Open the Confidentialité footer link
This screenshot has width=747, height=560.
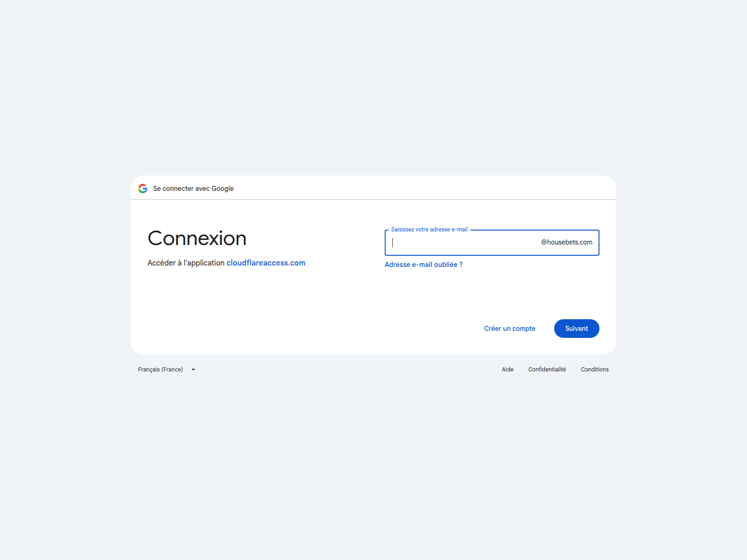[547, 370]
